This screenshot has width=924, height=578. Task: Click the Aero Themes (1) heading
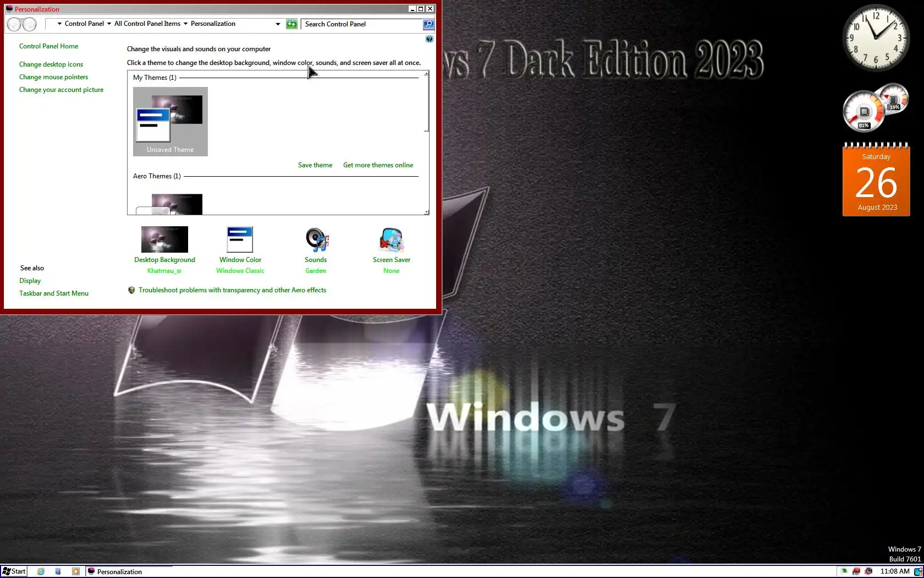point(157,176)
